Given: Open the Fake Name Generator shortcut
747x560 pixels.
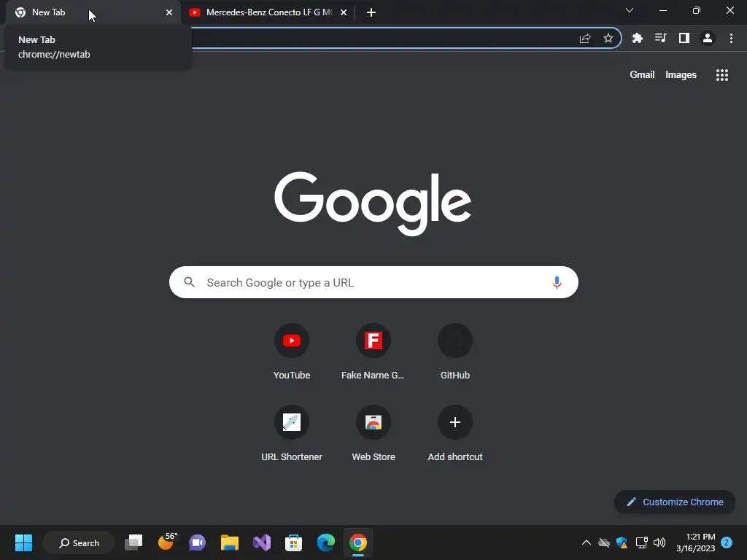Looking at the screenshot, I should [x=373, y=341].
